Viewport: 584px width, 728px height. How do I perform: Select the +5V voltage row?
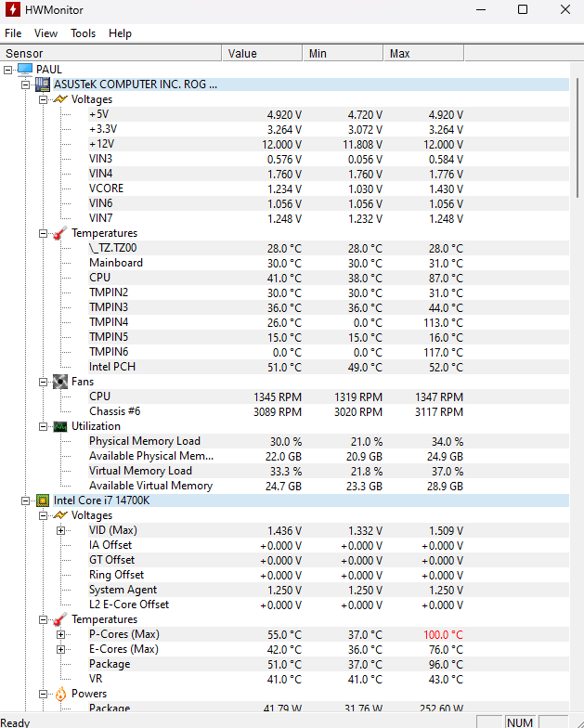click(329, 114)
